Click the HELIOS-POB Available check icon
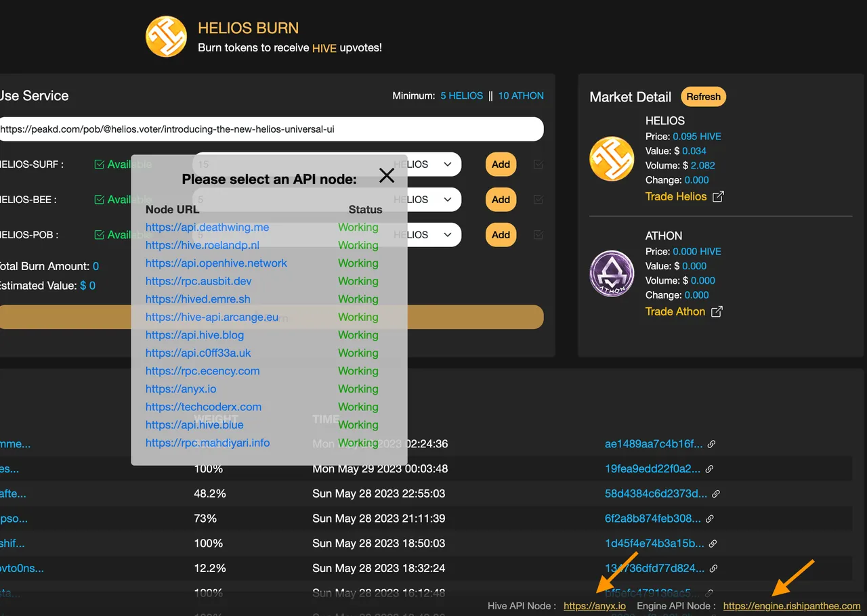 100,234
